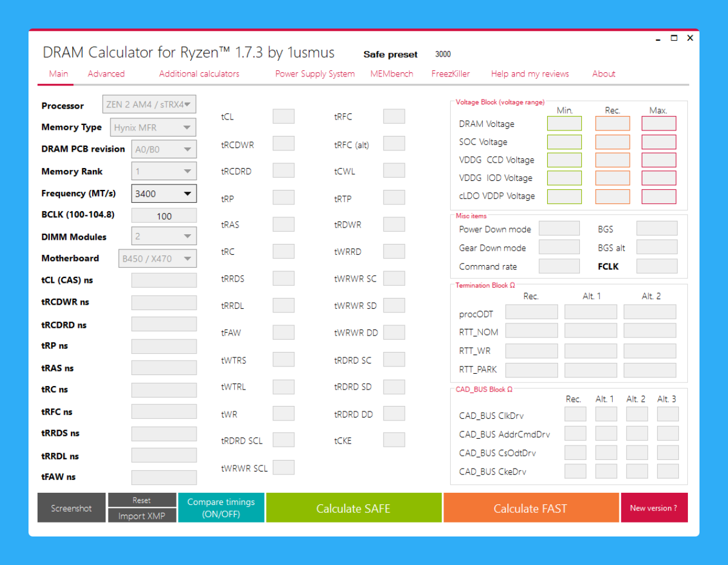Click RTT_NOM Alt. 1 field
The height and width of the screenshot is (565, 728).
[590, 331]
